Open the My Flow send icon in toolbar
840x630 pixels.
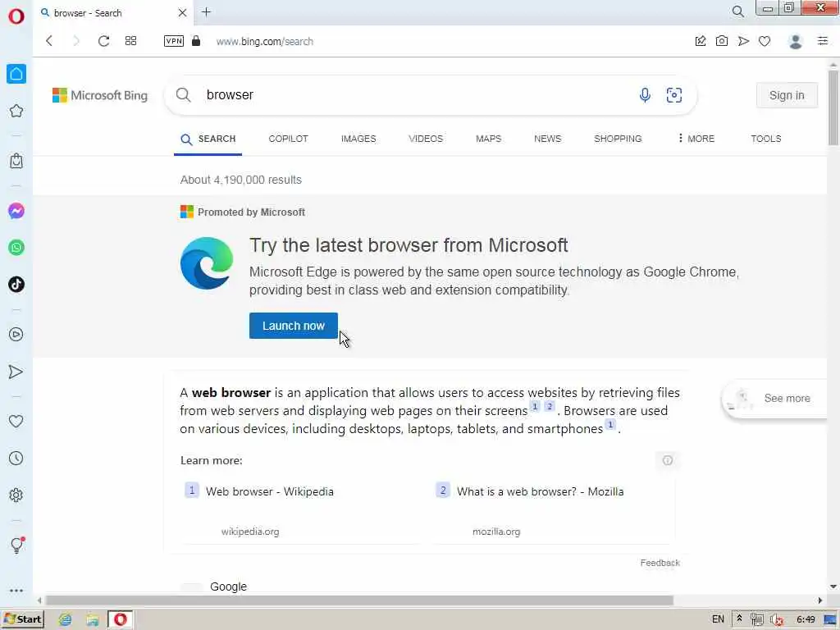pyautogui.click(x=743, y=41)
